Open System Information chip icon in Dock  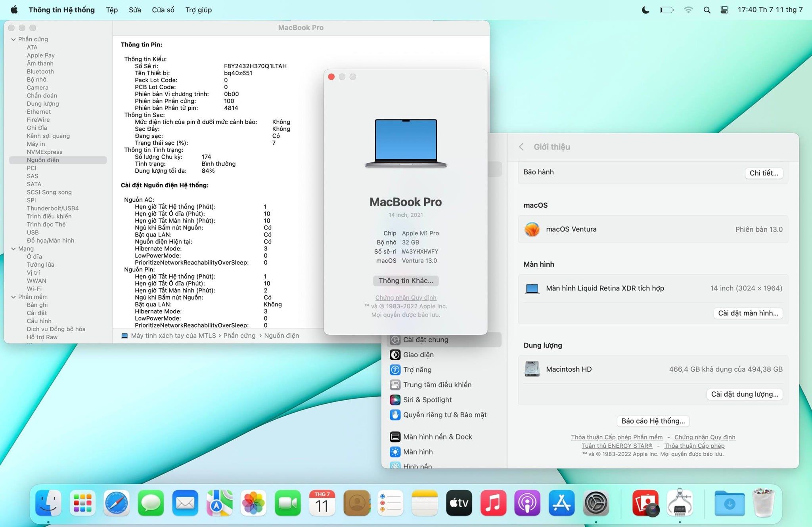(x=680, y=503)
